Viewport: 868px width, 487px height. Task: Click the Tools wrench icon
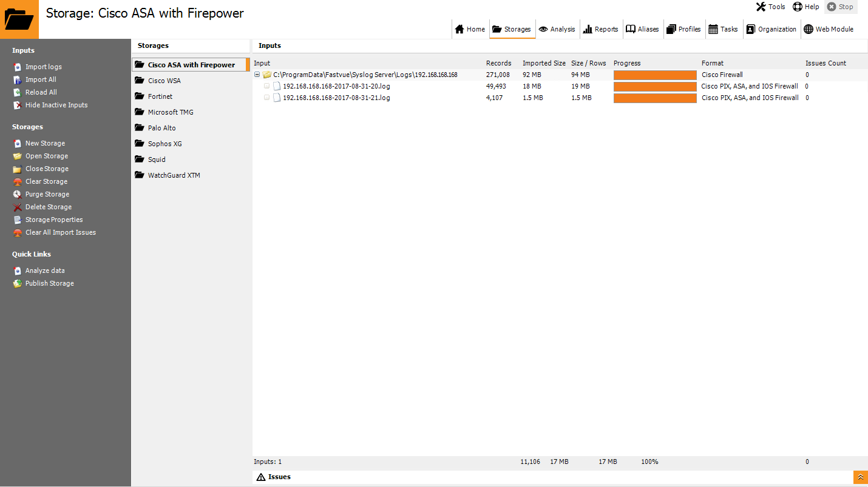click(x=761, y=7)
